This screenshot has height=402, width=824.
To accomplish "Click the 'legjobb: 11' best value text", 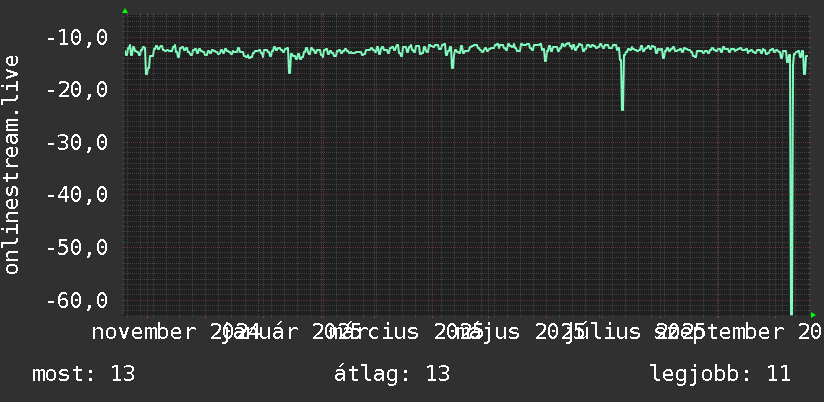I will click(x=720, y=374).
